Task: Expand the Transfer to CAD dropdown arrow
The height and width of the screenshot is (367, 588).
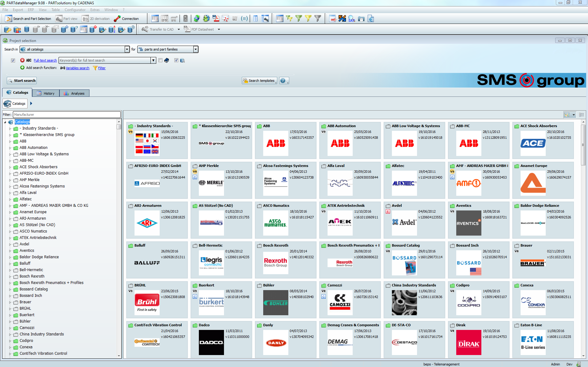Action: click(179, 29)
